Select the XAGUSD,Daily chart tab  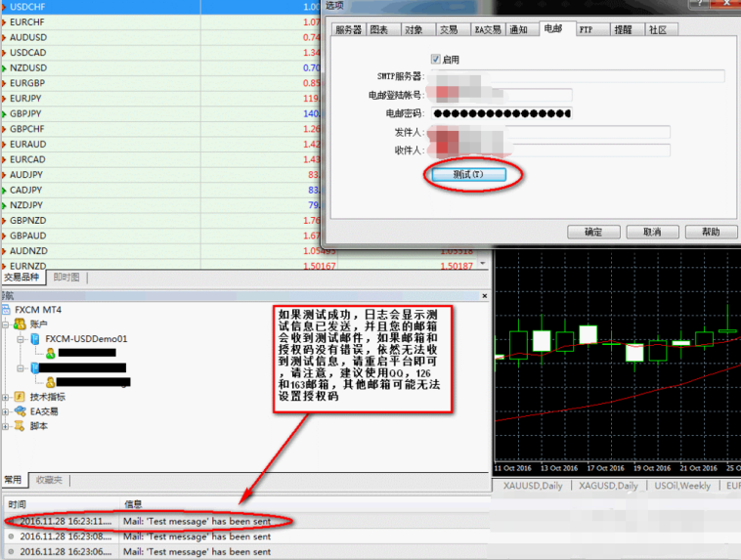click(607, 486)
